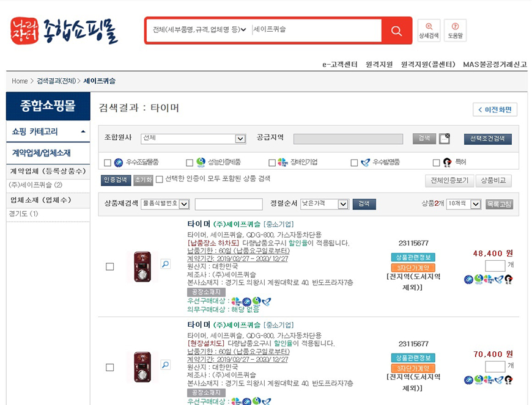Click last 우선구매대상 badge in 48,400원 listing
The width and height of the screenshot is (532, 405).
coord(267,301)
